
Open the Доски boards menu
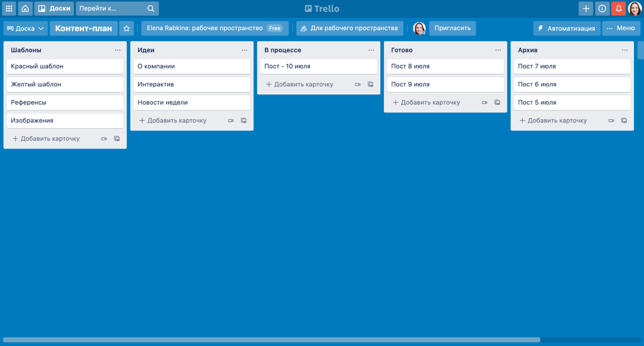coord(54,9)
